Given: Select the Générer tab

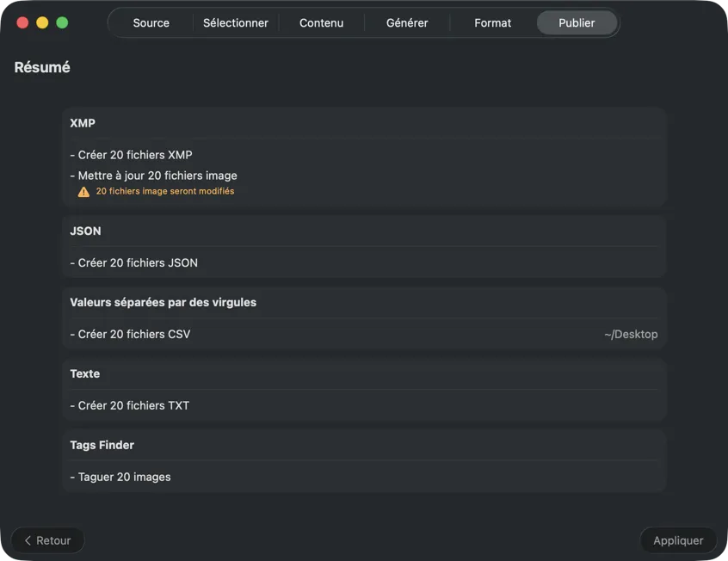Looking at the screenshot, I should pyautogui.click(x=407, y=23).
